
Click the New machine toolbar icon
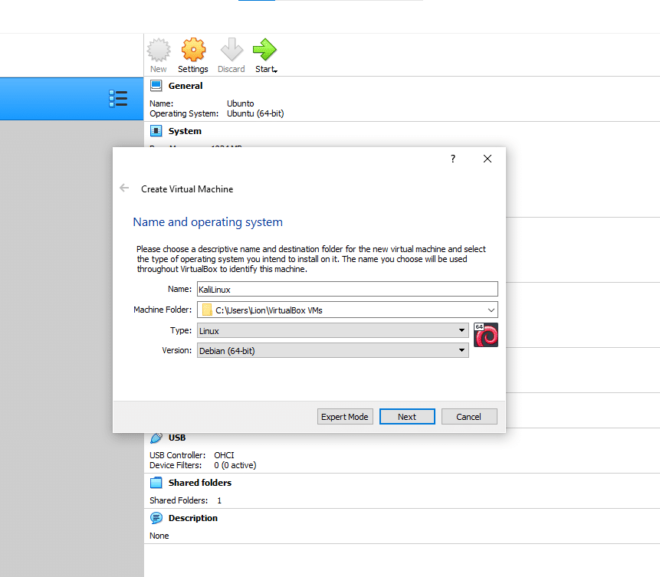click(x=159, y=50)
